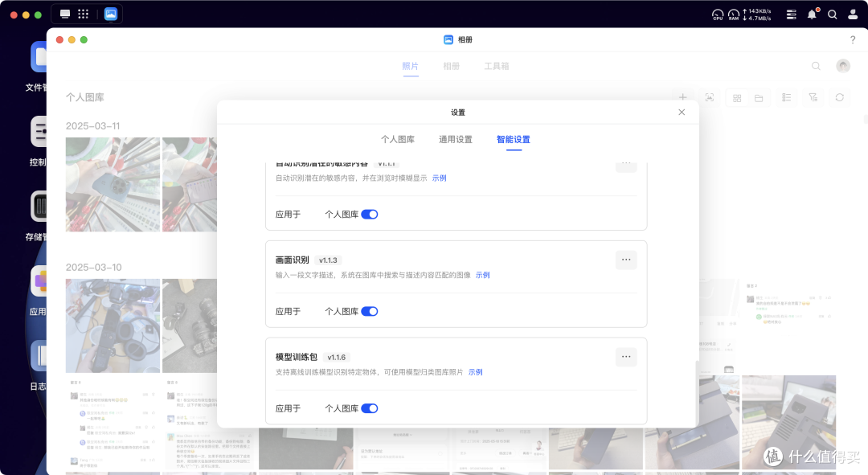Toggle 个人图库 switch for sensitive content detection
The height and width of the screenshot is (475, 868).
click(369, 215)
